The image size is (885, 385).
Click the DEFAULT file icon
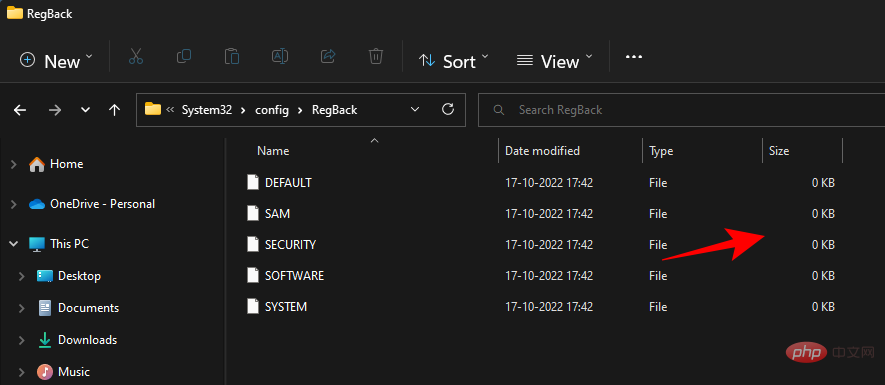pos(253,182)
